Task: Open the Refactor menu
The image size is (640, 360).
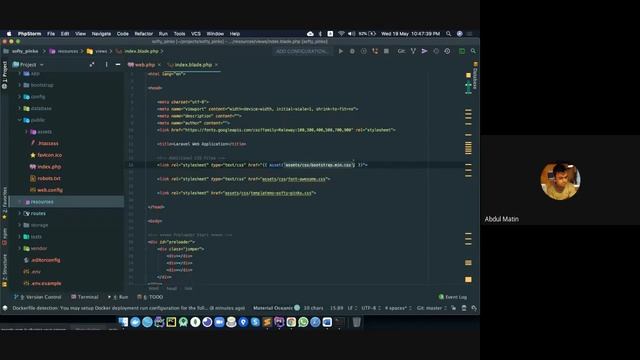Action: coord(143,34)
